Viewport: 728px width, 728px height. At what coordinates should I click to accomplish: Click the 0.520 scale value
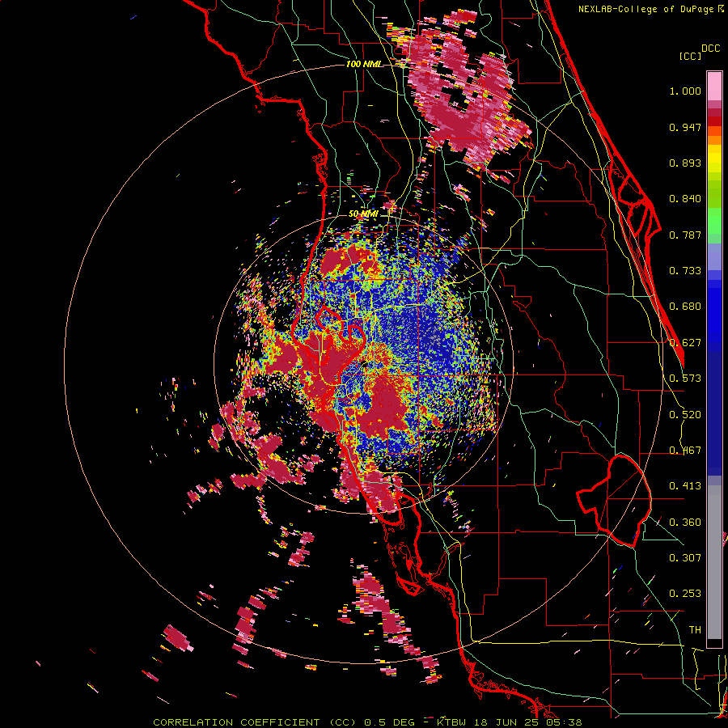(685, 415)
